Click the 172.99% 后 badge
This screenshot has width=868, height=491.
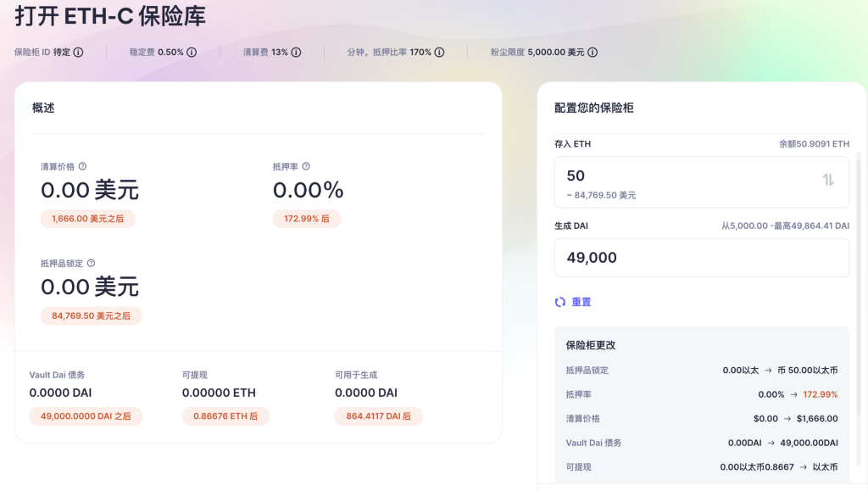pos(307,219)
